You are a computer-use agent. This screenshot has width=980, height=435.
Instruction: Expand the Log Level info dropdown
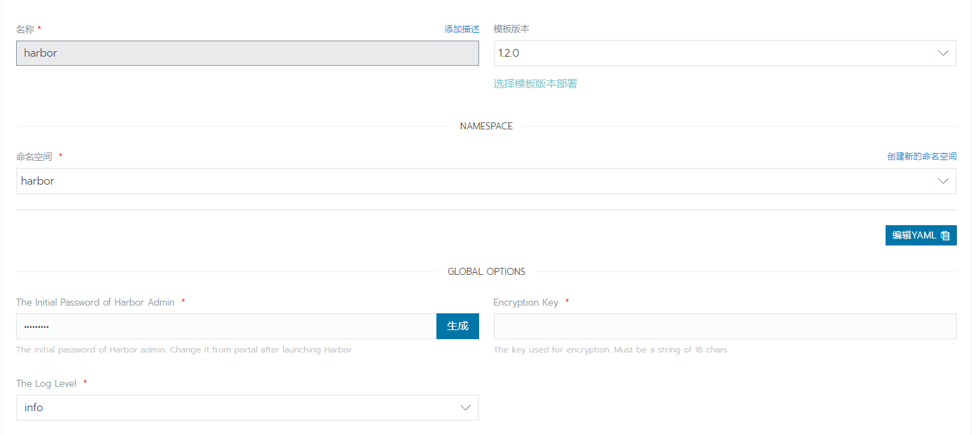click(248, 408)
